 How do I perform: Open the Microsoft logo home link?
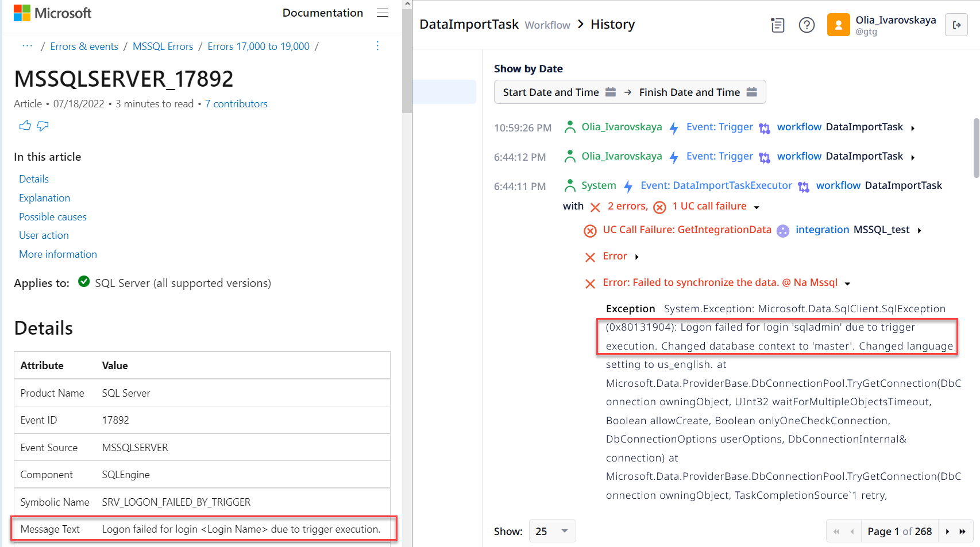click(x=52, y=13)
